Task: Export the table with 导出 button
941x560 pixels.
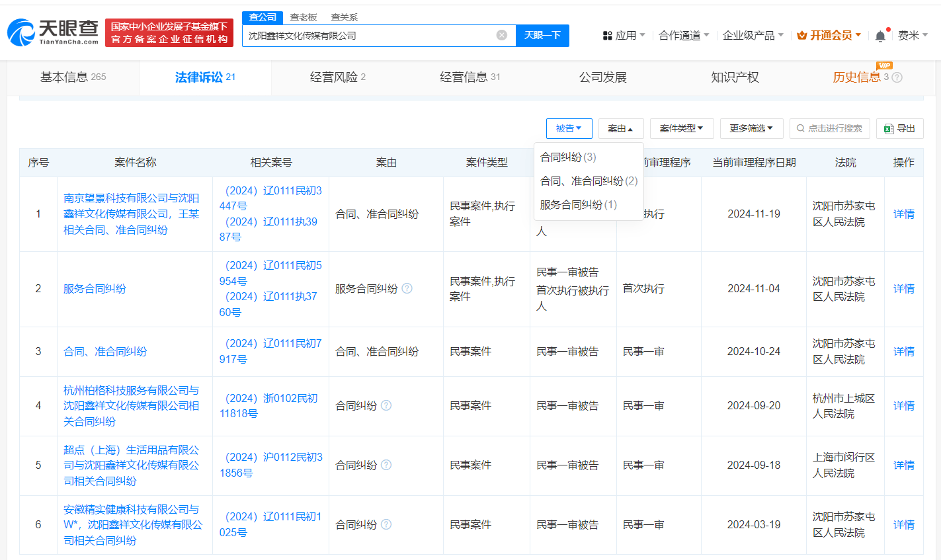Action: [900, 128]
